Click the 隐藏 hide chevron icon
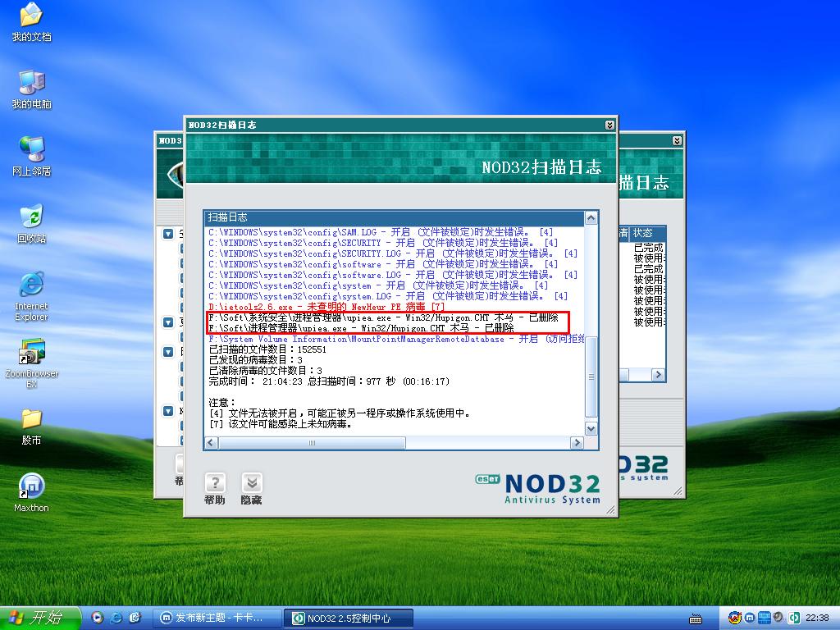 (251, 483)
